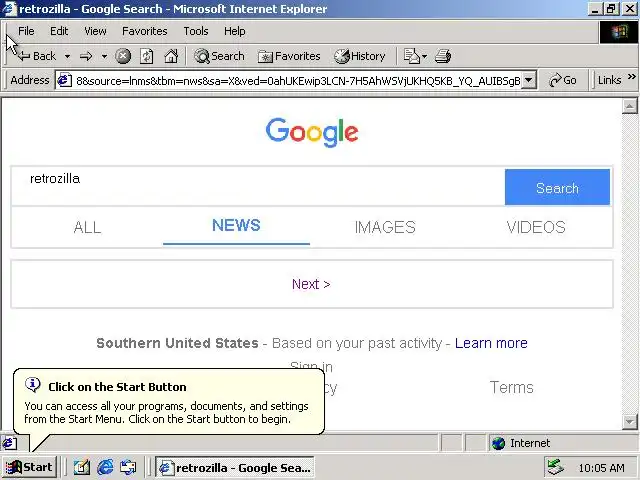
Task: Open the Terms footer link
Action: 511,387
